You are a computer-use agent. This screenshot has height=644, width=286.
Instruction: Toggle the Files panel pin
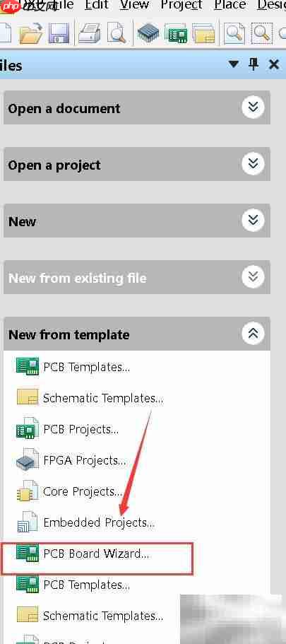tap(254, 64)
